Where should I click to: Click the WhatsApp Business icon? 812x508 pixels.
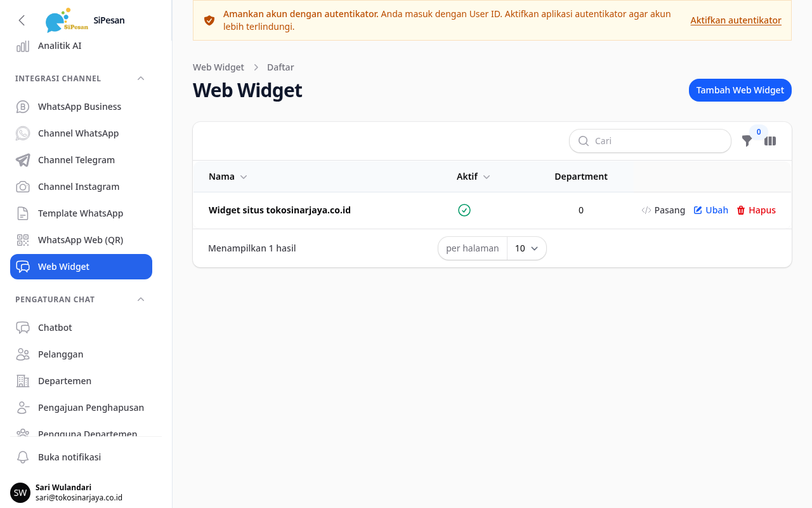click(23, 107)
